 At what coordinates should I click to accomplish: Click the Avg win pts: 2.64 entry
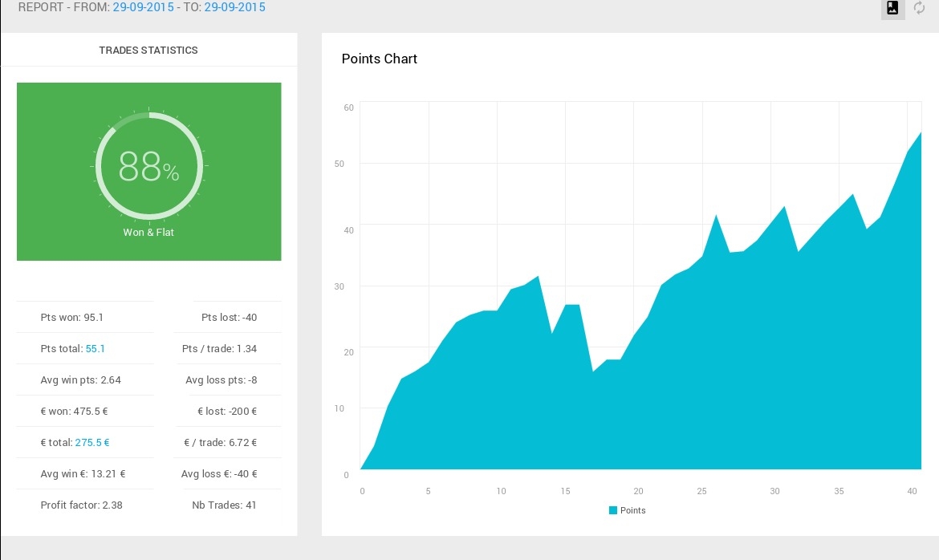[81, 379]
